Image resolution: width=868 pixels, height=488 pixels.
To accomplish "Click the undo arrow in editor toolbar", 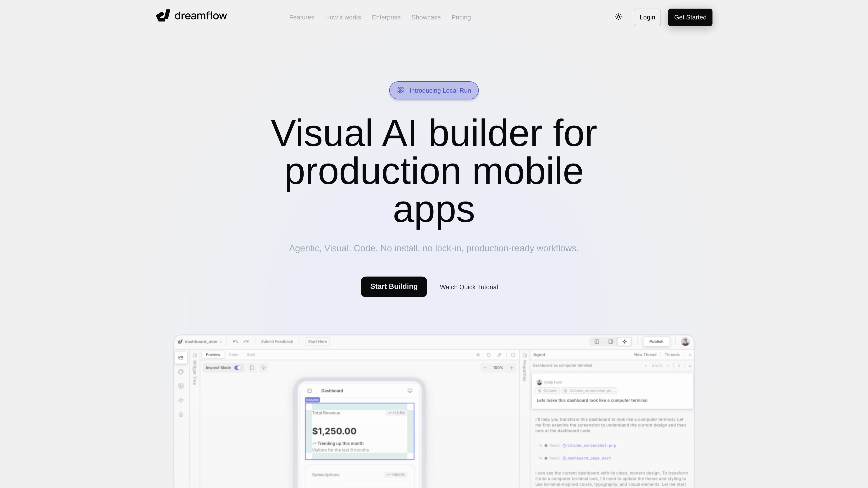I will tap(235, 342).
